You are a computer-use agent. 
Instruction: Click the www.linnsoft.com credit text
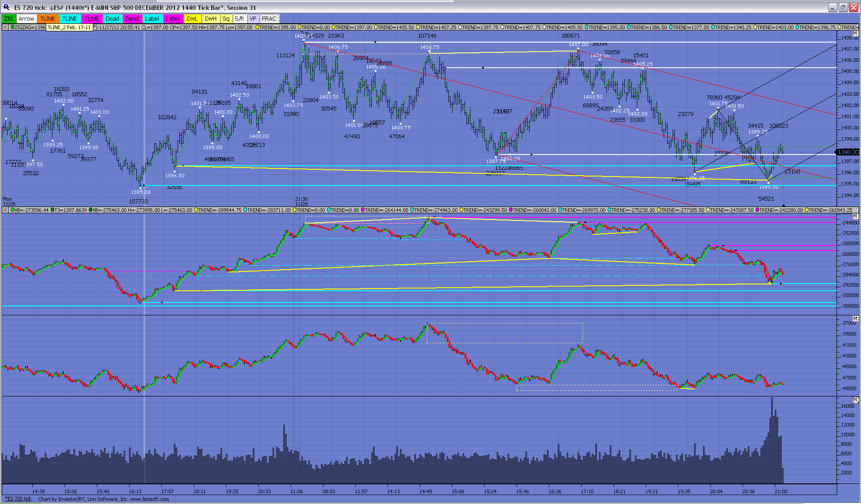tap(149, 499)
